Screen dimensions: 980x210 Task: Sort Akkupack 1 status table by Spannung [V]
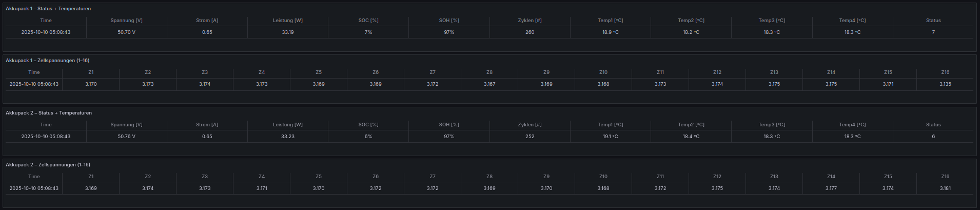pos(126,21)
